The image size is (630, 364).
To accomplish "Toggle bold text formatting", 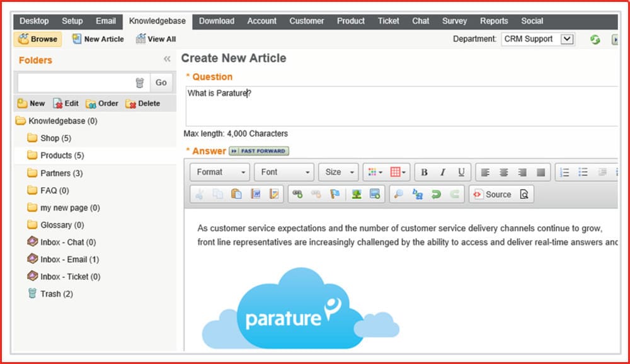I will tap(424, 172).
